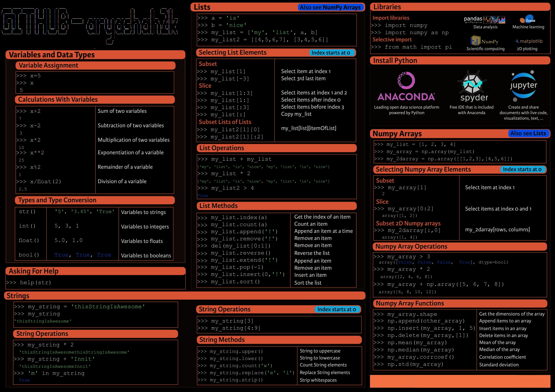Follow the 'Also see NumPy Arrays' link

click(330, 7)
